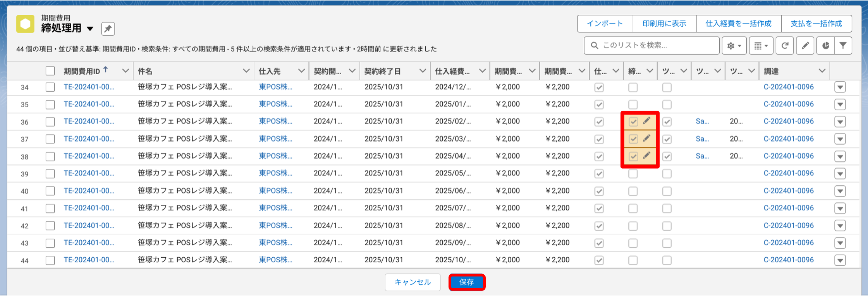This screenshot has height=296, width=868.
Task: Toggle the 締 checkbox in row 38
Action: coord(633,156)
